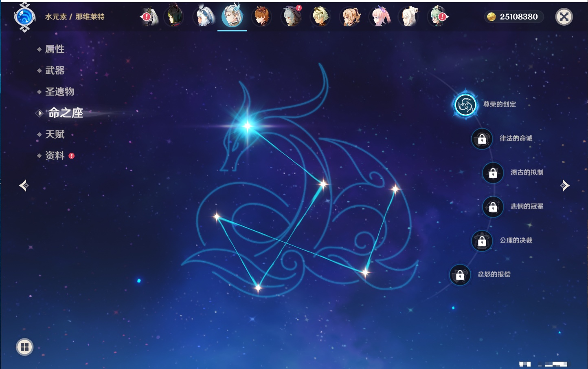
Task: Select the leftmost avatar with the red alert
Action: 149,17
